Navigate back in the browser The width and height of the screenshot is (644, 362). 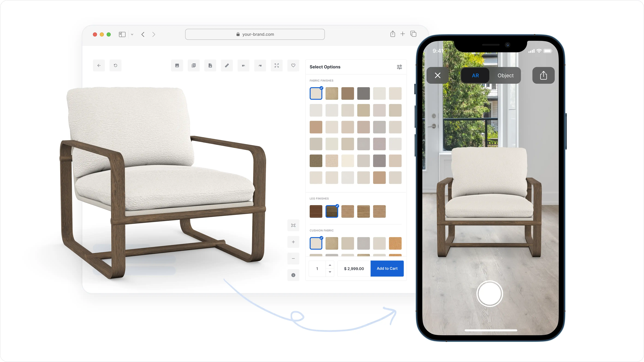[x=143, y=34]
